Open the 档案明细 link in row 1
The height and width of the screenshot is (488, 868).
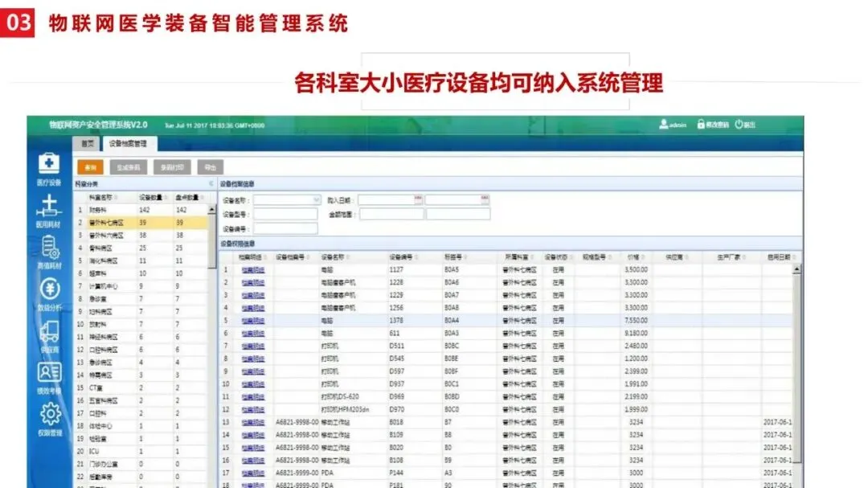pos(253,270)
